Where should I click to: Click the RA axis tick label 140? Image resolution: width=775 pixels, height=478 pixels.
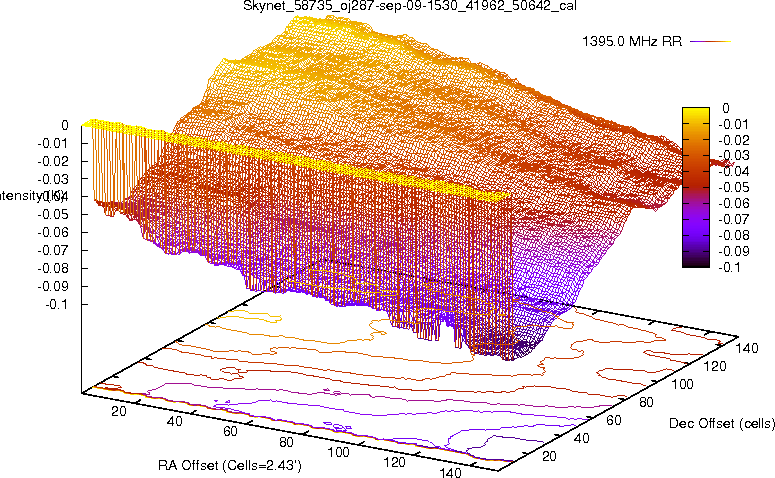pyautogui.click(x=450, y=472)
